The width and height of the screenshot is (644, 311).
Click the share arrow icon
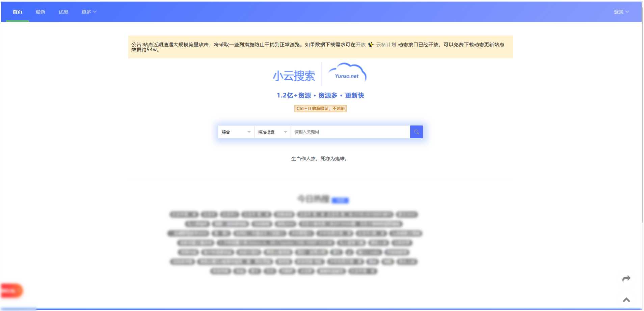click(x=626, y=279)
